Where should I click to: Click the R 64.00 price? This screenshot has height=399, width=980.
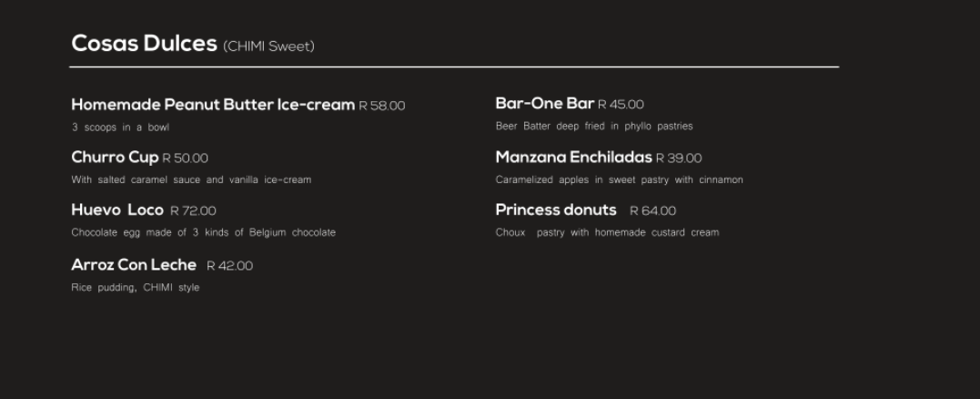[x=652, y=211]
